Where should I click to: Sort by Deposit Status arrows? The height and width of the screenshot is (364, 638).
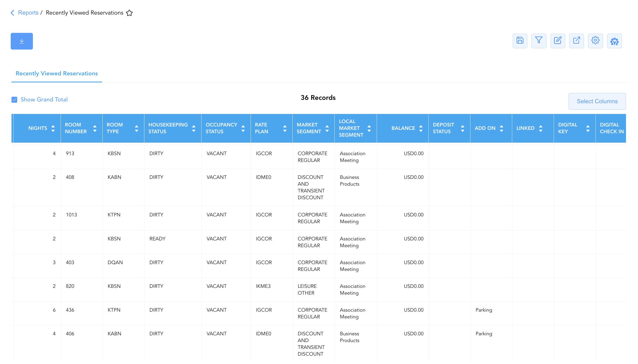coord(463,128)
